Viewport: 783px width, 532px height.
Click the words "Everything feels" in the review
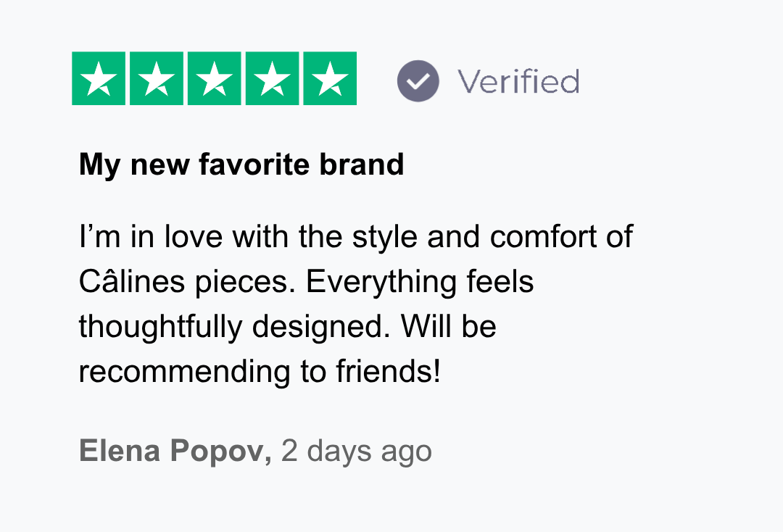pyautogui.click(x=420, y=282)
